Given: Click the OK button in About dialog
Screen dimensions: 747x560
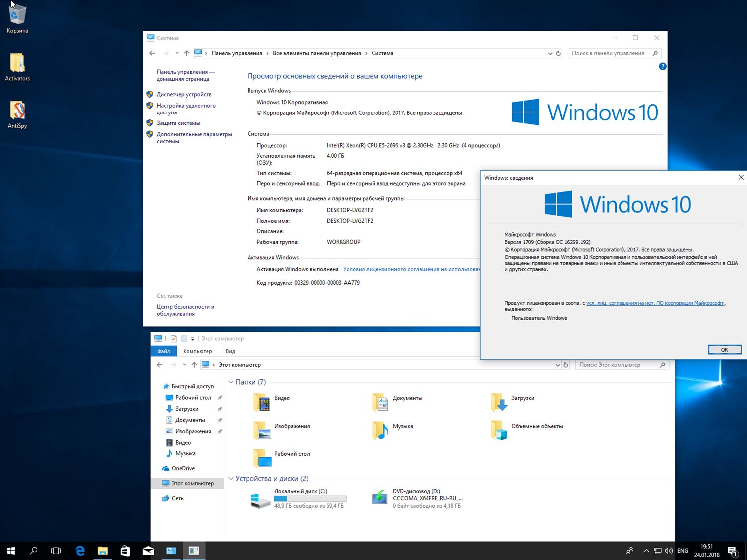Looking at the screenshot, I should tap(724, 350).
